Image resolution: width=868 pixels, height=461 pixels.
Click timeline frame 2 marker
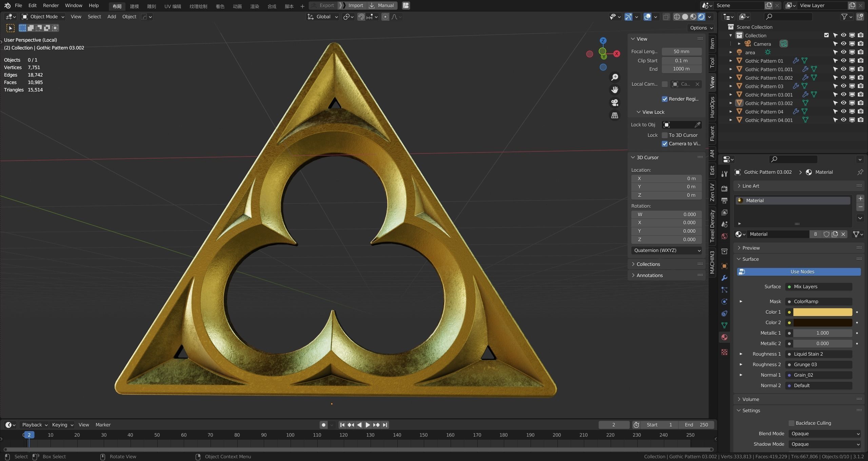(29, 435)
